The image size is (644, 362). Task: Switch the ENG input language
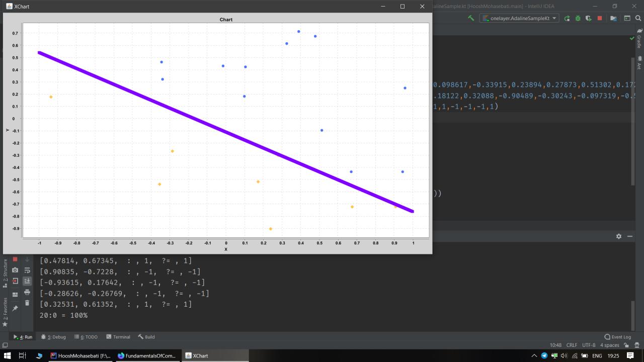click(x=597, y=355)
